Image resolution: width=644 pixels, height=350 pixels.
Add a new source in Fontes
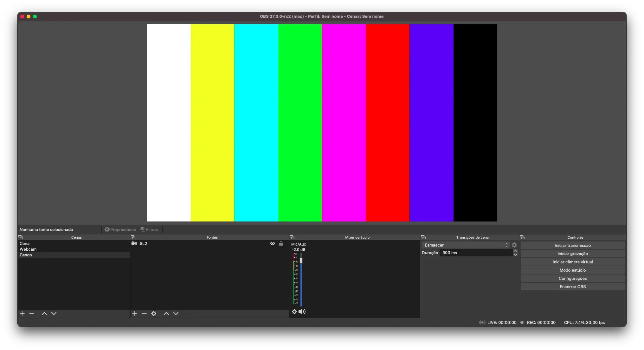point(135,314)
